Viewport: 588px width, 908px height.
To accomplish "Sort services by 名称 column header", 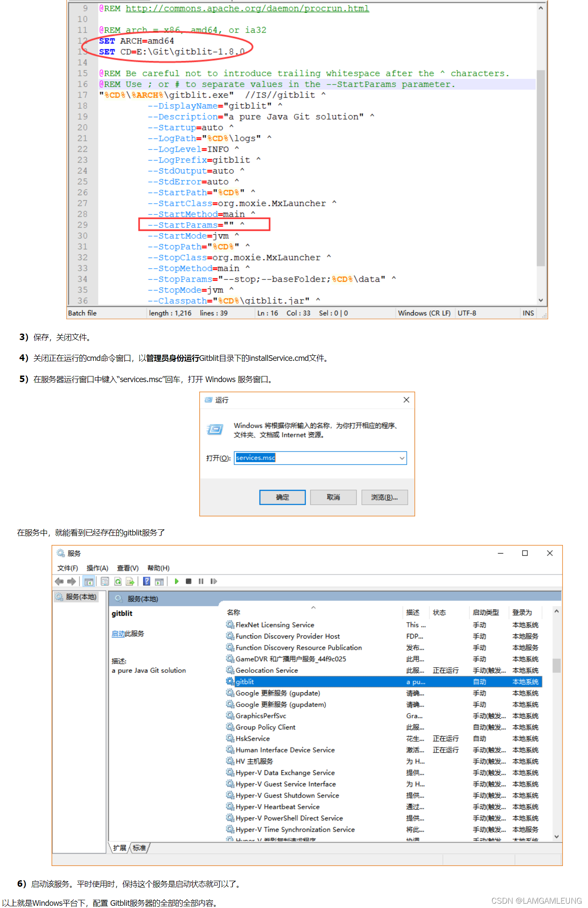I will [x=314, y=612].
